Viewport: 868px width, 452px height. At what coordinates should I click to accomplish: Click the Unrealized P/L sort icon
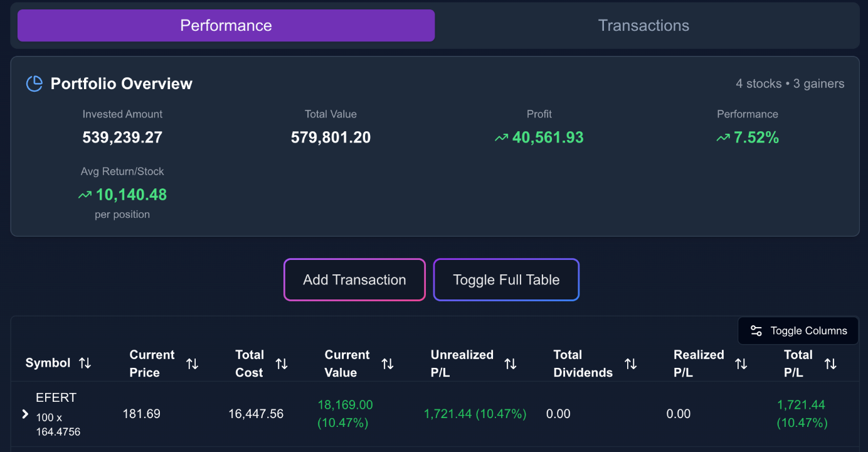tap(511, 363)
